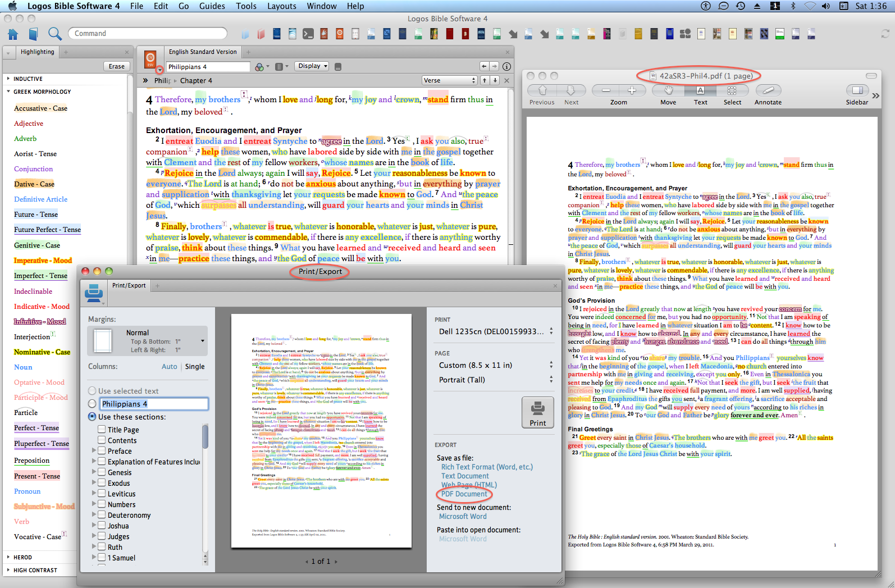Click the Print/Export panel tab
Image resolution: width=895 pixels, height=588 pixels.
pyautogui.click(x=129, y=285)
